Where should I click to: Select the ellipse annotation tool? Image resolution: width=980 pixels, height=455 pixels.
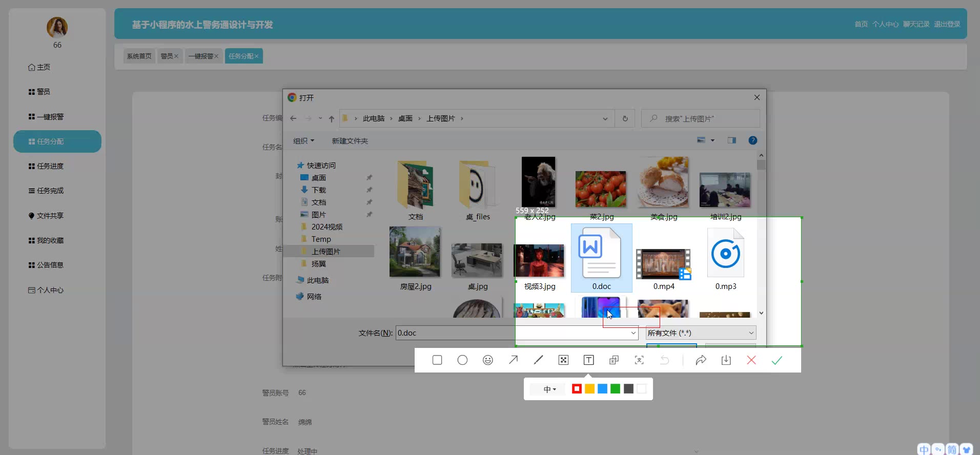pos(462,360)
